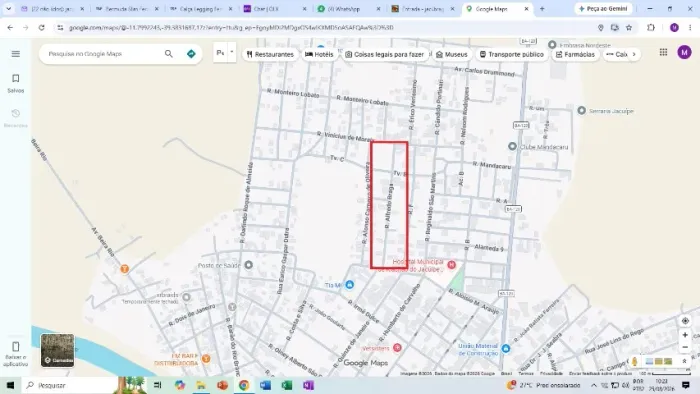The height and width of the screenshot is (394, 700).
Task: Click Clube Mandacaru map marker
Action: pos(512,146)
